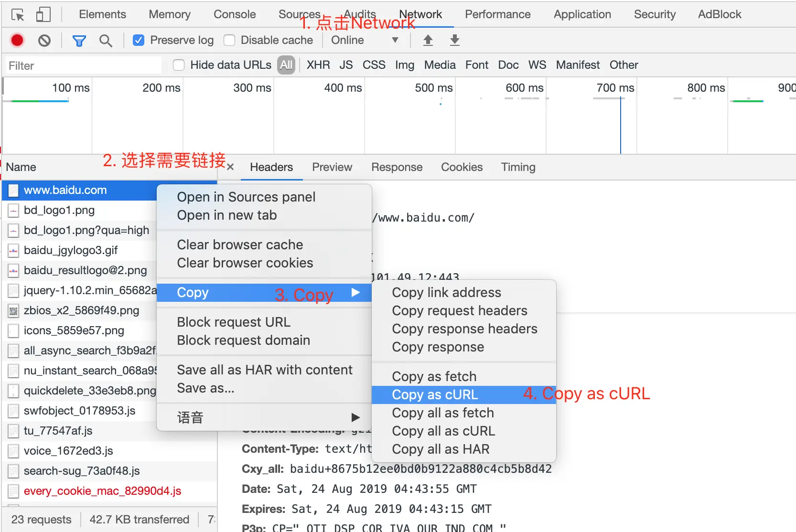Open the Online throttling dropdown
Screen dimensions: 796x532
366,40
